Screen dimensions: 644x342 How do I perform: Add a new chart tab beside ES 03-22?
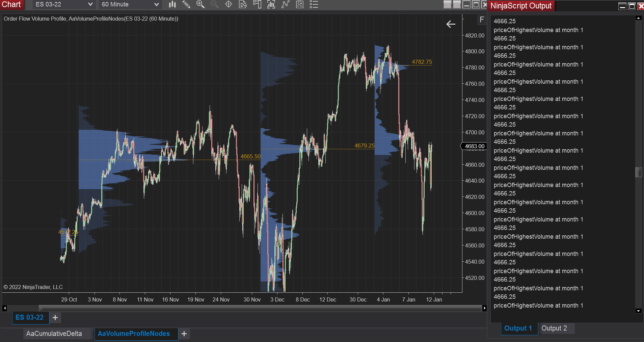click(55, 318)
